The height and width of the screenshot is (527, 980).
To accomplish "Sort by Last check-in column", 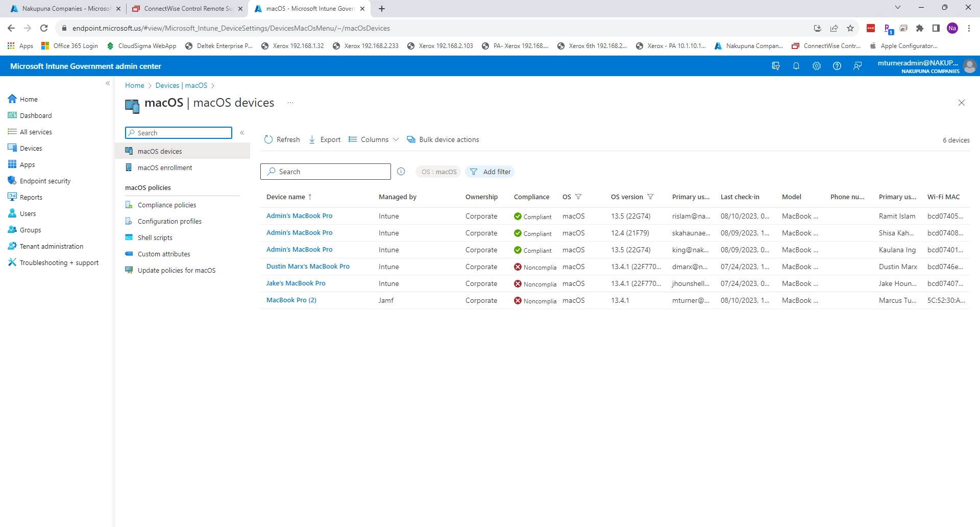I will (740, 197).
